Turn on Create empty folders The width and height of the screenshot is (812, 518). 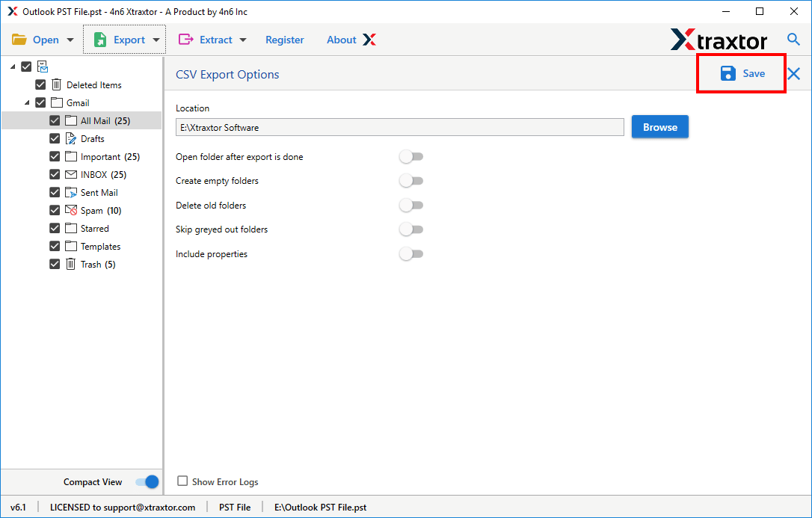coord(410,181)
